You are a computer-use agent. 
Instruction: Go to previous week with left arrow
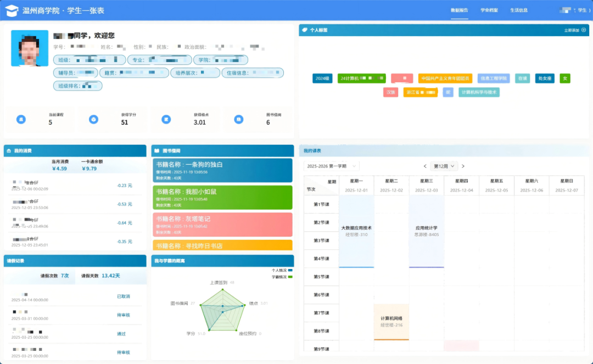tap(425, 166)
